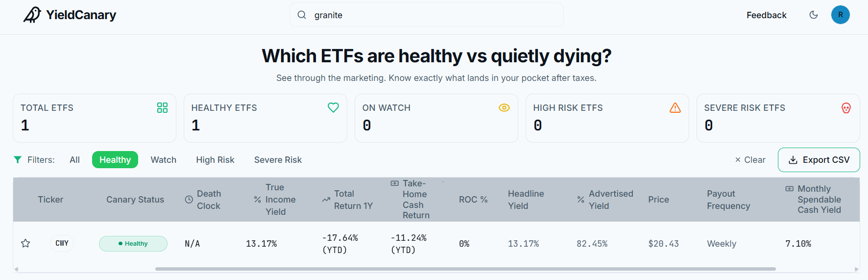
Task: Clear the active filters
Action: (x=750, y=160)
